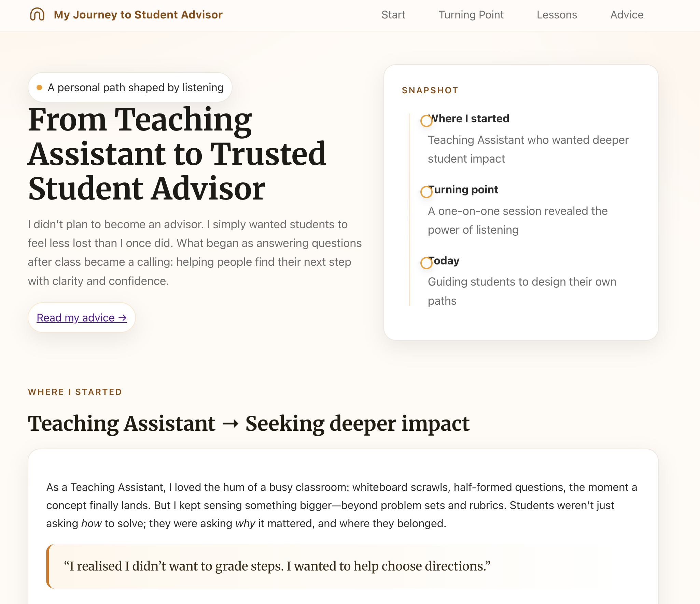
Task: Select the "Today" timeline circle
Action: (426, 263)
